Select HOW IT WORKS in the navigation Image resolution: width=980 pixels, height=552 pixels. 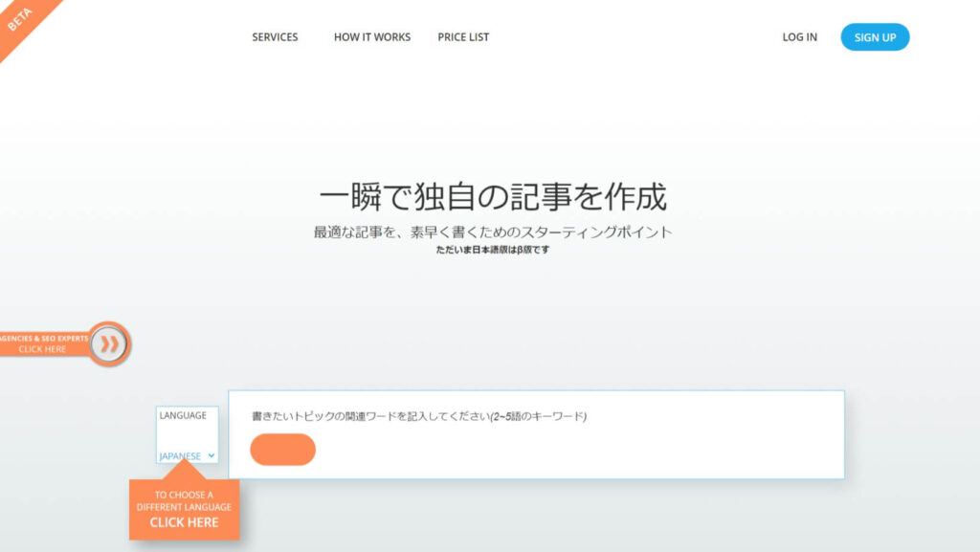point(371,37)
